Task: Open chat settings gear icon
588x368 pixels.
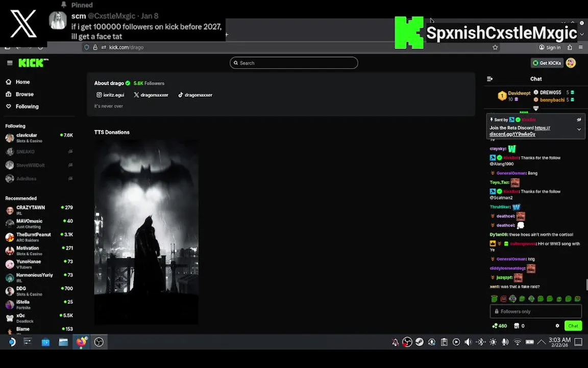Action: (x=557, y=326)
